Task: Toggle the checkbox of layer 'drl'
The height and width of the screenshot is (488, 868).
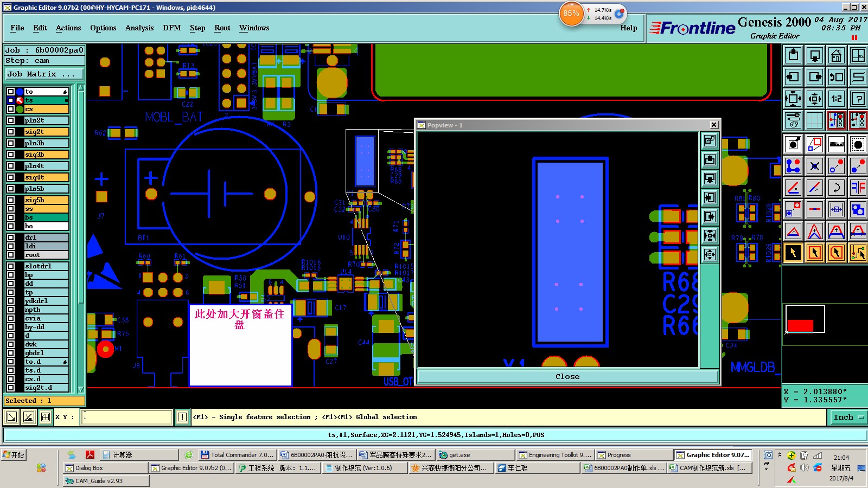Action: [x=10, y=237]
